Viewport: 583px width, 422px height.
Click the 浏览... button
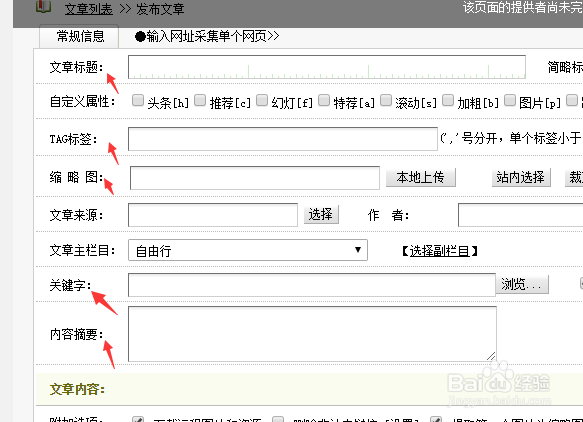click(x=522, y=285)
